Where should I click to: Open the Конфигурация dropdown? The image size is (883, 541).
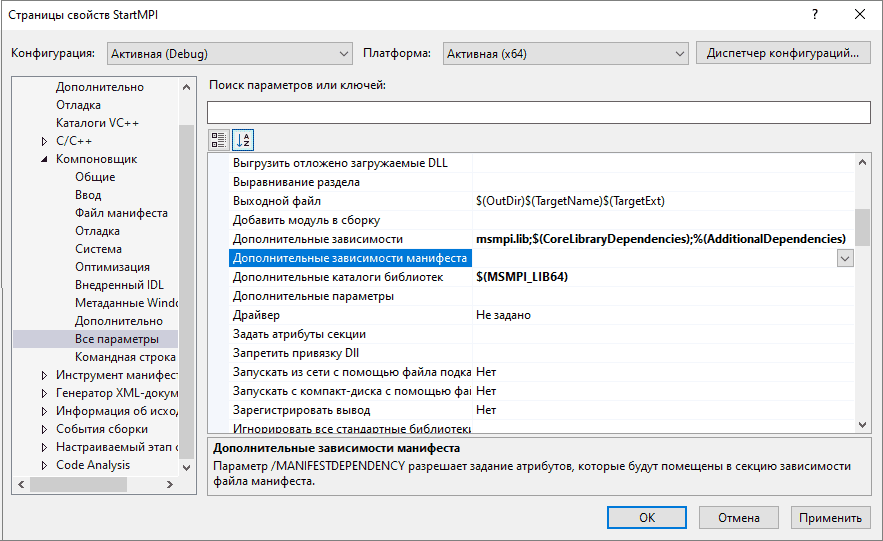coord(229,53)
